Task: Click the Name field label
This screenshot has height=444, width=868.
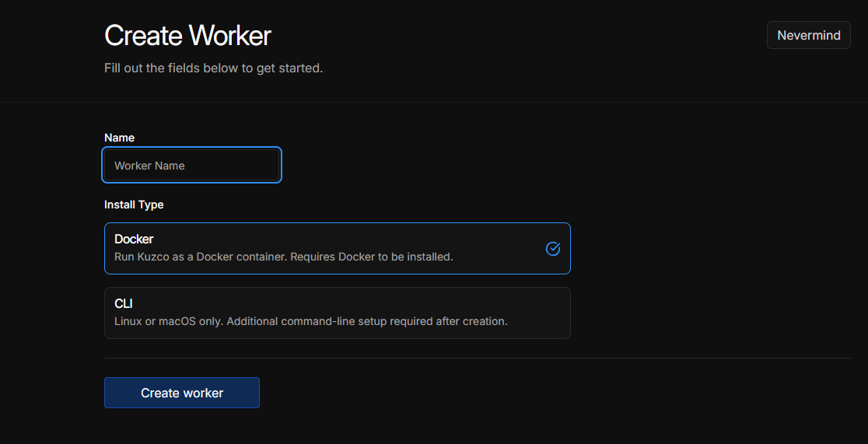Action: [120, 138]
